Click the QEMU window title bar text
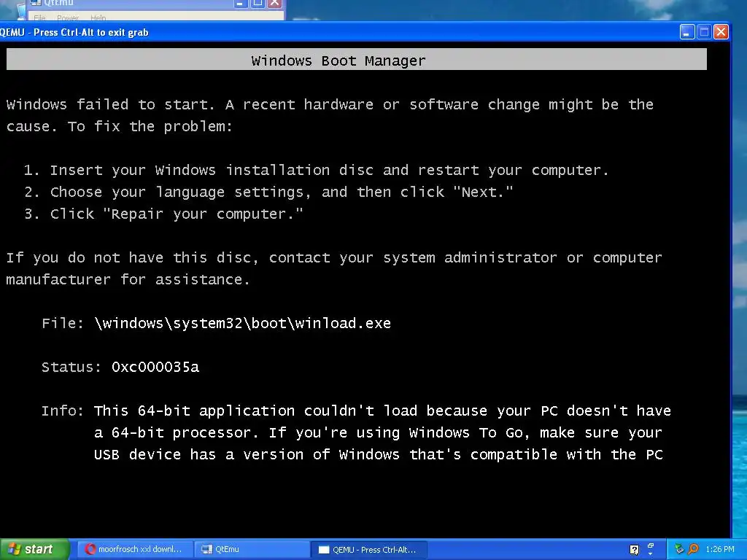The width and height of the screenshot is (747, 560). point(74,32)
